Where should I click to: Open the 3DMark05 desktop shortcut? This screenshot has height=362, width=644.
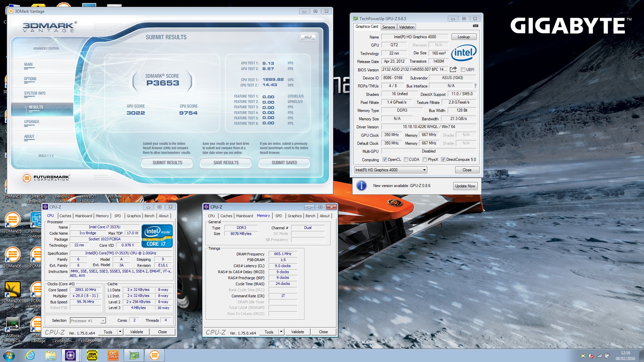(12, 222)
